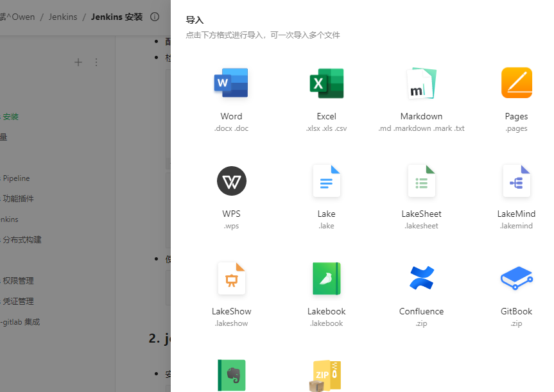Choose the Evernote elephant icon
This screenshot has height=392, width=554.
coord(232,375)
